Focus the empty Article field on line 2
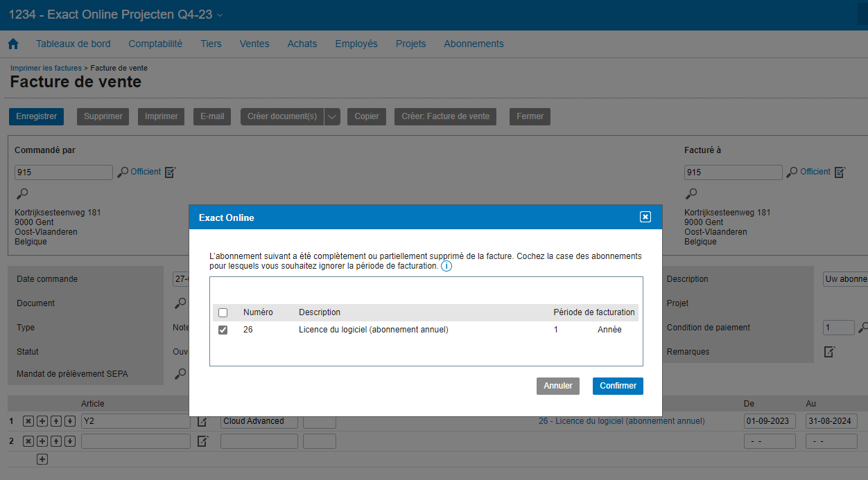The height and width of the screenshot is (480, 868). (136, 441)
